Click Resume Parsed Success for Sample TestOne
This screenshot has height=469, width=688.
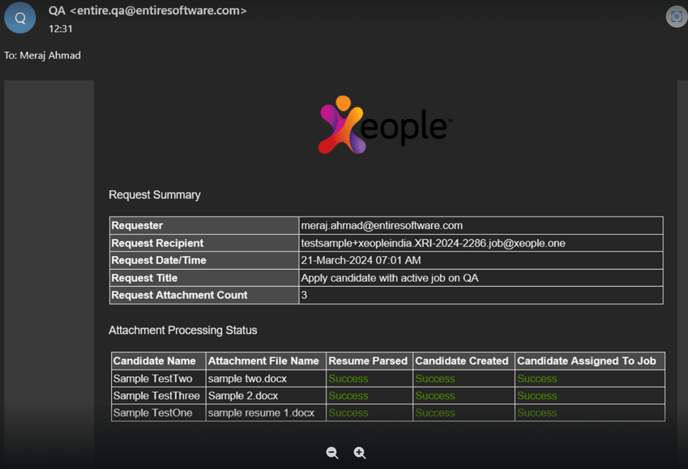coord(348,413)
